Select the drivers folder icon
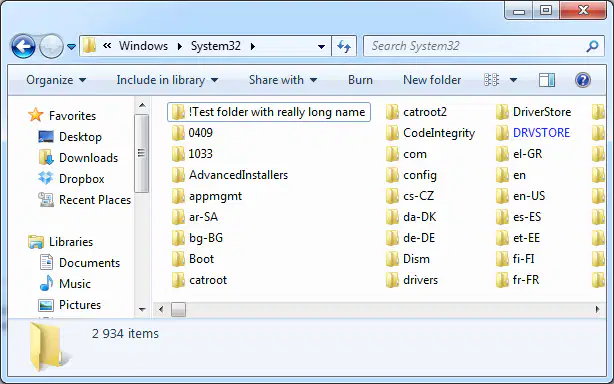This screenshot has width=614, height=384. tap(392, 280)
